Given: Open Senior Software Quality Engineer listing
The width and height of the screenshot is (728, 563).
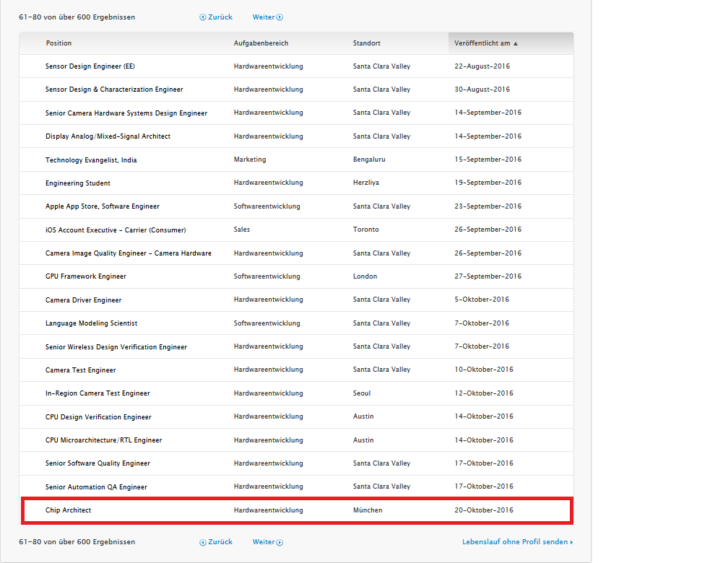Looking at the screenshot, I should (x=97, y=463).
